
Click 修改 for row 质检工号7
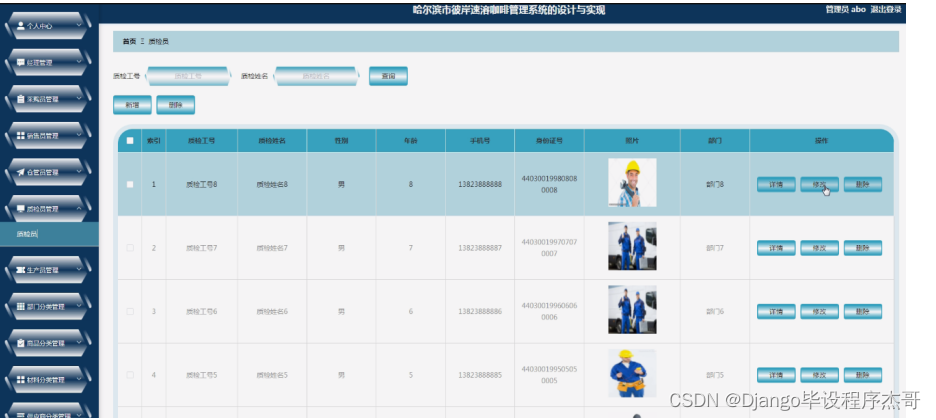tap(819, 248)
